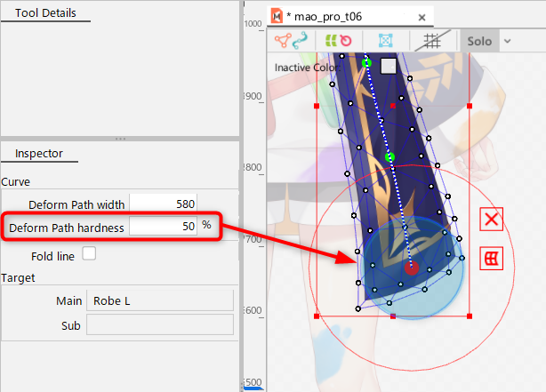Click the red X button beside the mesh

tap(491, 220)
